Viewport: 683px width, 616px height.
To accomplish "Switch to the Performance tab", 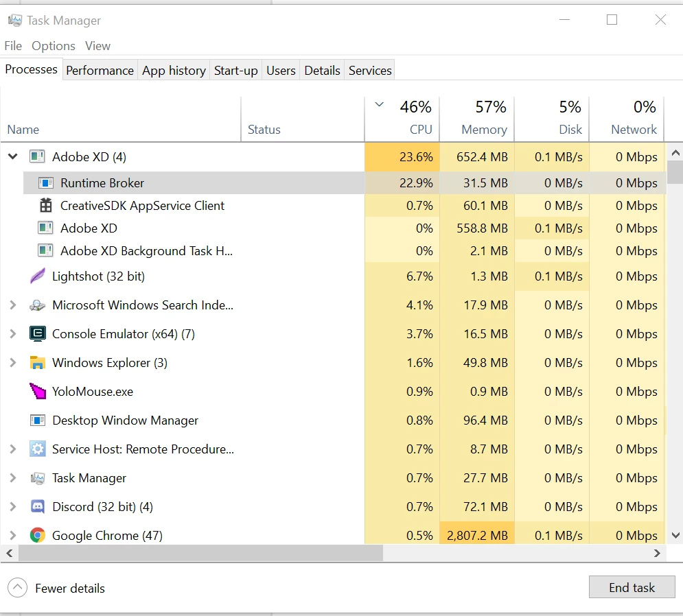I will pos(100,71).
